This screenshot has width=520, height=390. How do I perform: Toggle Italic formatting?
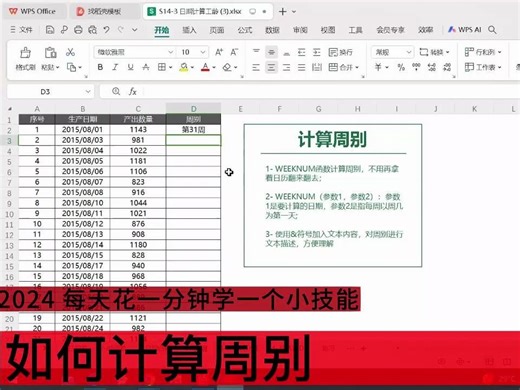tap(115, 67)
